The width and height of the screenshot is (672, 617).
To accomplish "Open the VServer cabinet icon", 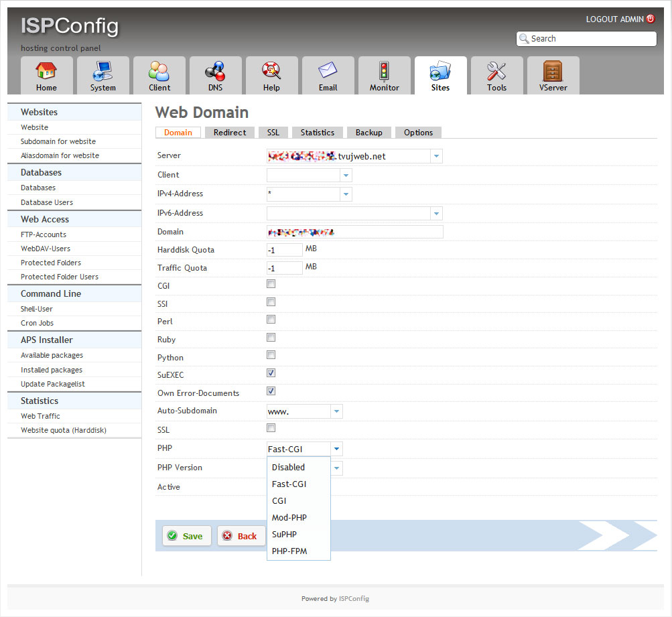I will [553, 70].
